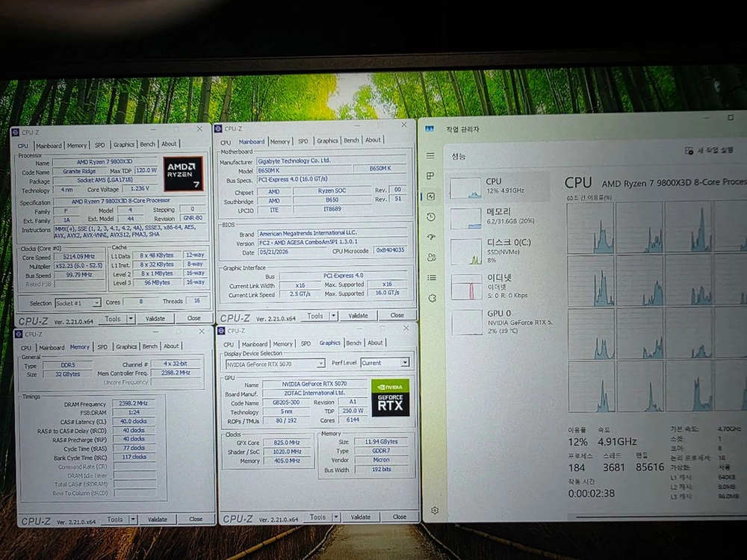
Task: Switch to Memory tab in CPU-Z graphics window
Action: (282, 343)
